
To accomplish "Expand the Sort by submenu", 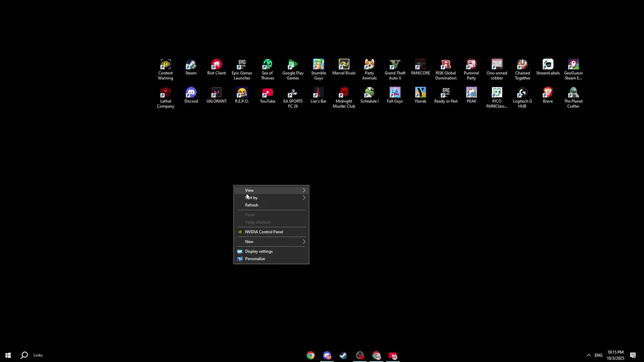I will [271, 198].
